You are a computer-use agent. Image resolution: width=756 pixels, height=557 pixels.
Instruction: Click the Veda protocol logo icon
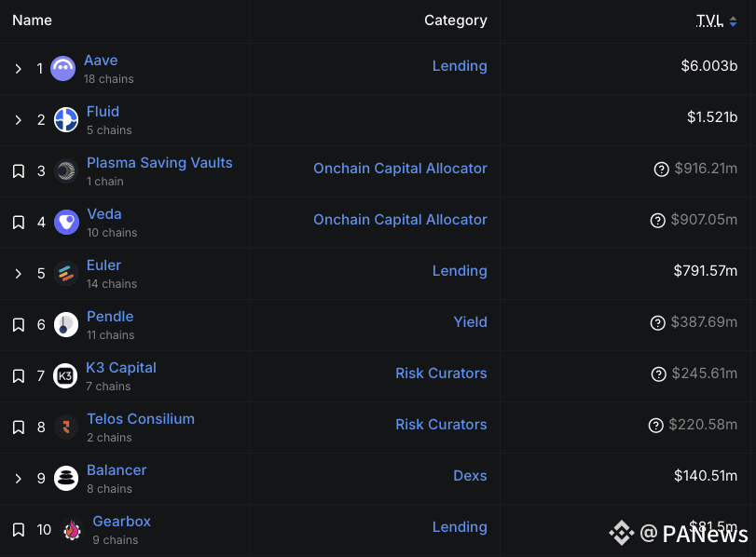[65, 222]
